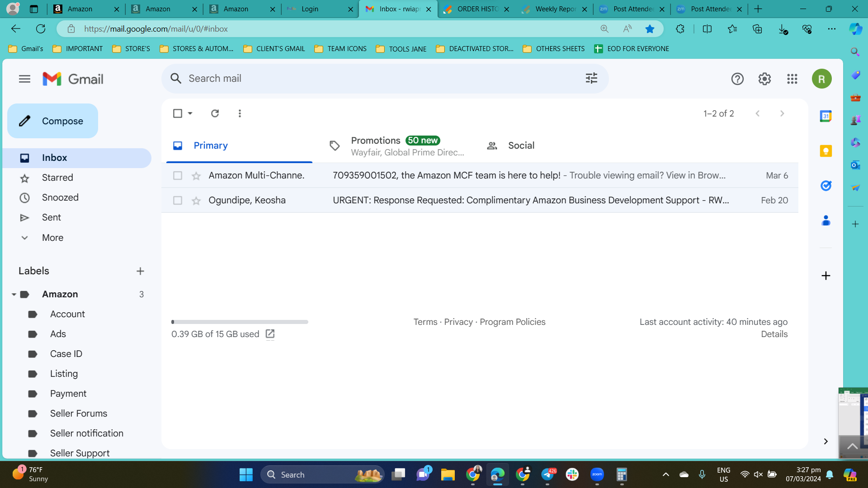Click the browser Favorites star in address bar
The height and width of the screenshot is (488, 868).
tap(650, 29)
